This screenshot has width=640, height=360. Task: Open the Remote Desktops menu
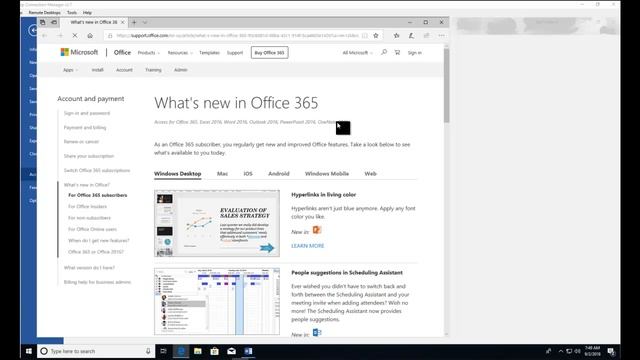pyautogui.click(x=44, y=13)
